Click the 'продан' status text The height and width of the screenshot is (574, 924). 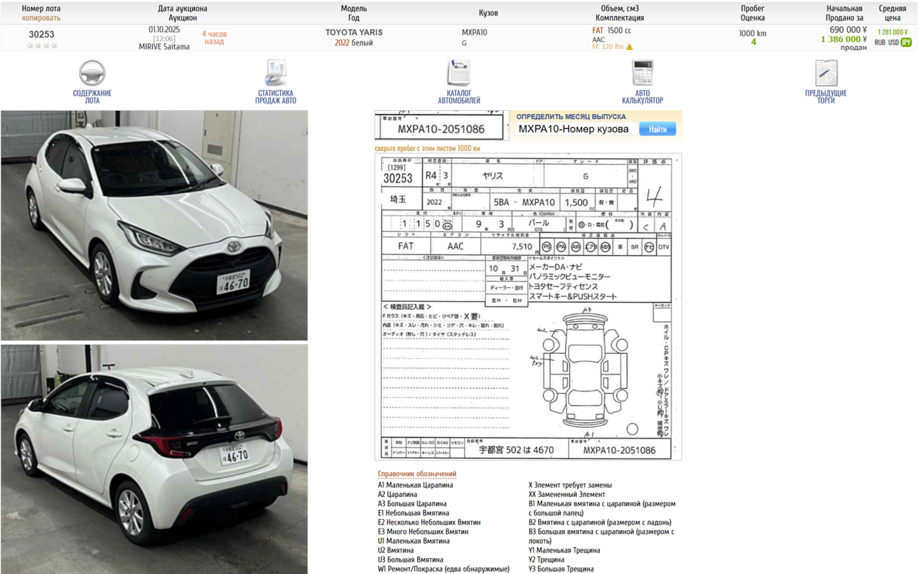853,48
